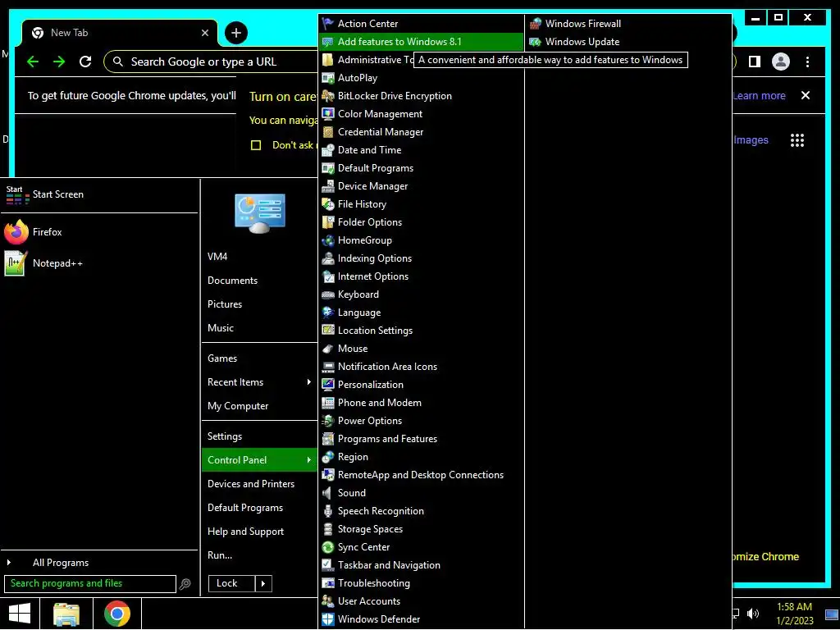Open the Personalization icon
The height and width of the screenshot is (630, 840).
pyautogui.click(x=328, y=385)
